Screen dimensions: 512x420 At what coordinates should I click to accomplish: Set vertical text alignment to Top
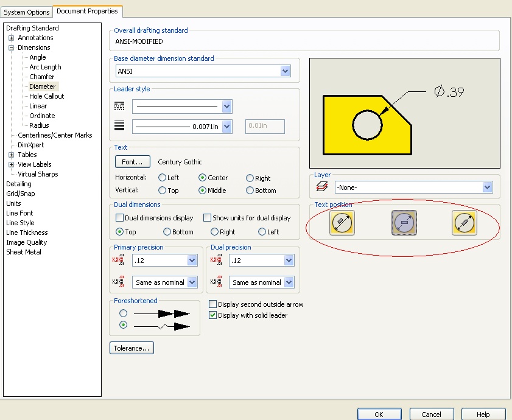click(162, 190)
